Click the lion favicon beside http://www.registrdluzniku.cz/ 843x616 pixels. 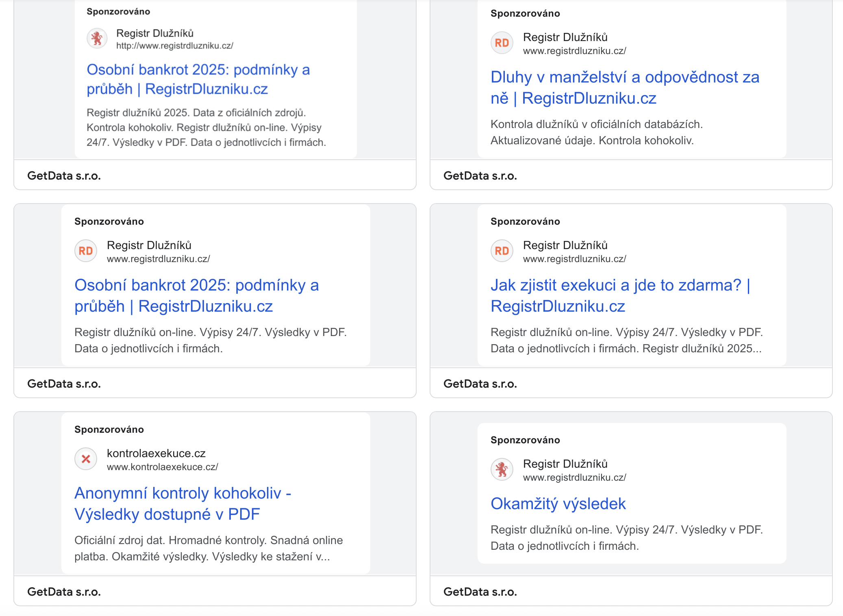97,39
